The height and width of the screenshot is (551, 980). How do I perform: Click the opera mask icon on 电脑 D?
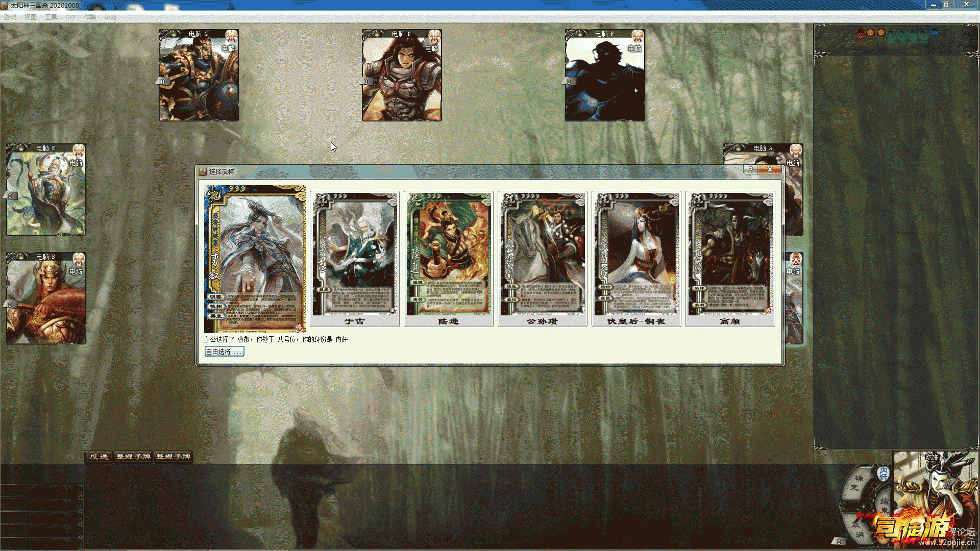click(x=435, y=36)
